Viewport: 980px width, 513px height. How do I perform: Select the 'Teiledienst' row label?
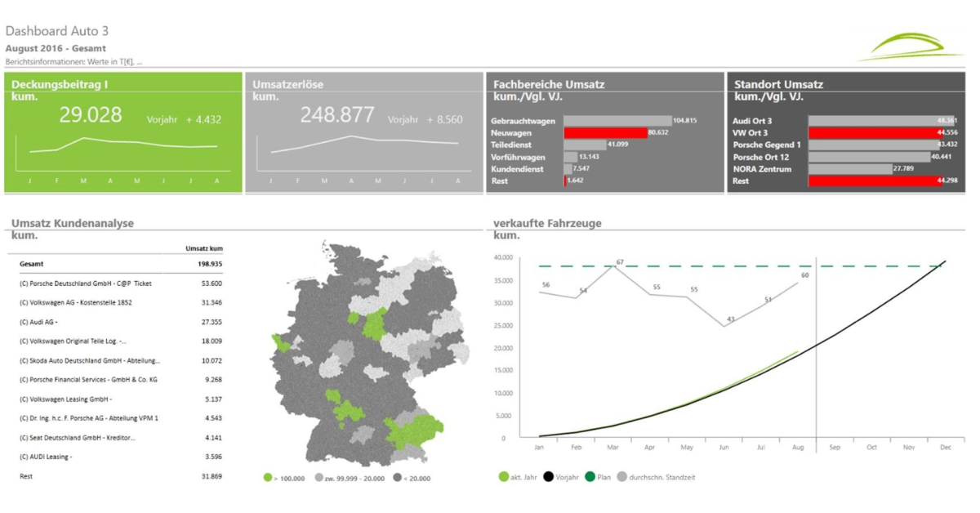click(510, 145)
